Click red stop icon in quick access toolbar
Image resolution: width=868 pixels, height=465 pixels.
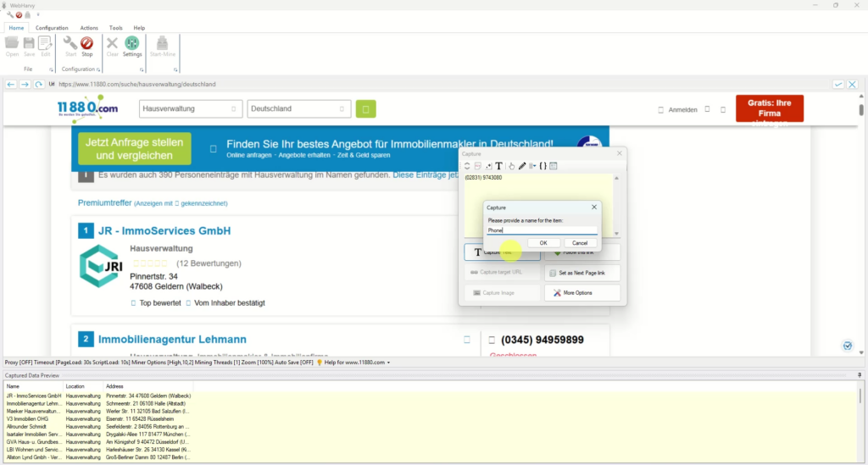(19, 15)
